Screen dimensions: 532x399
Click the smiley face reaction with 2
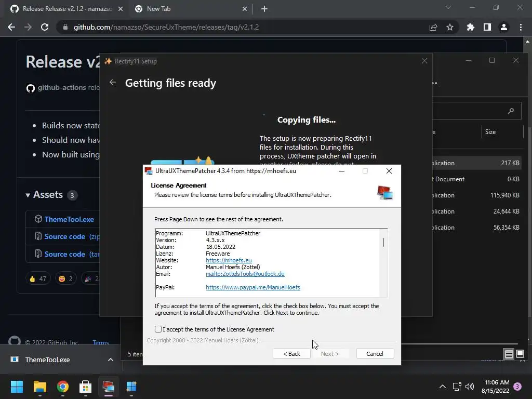(x=65, y=279)
